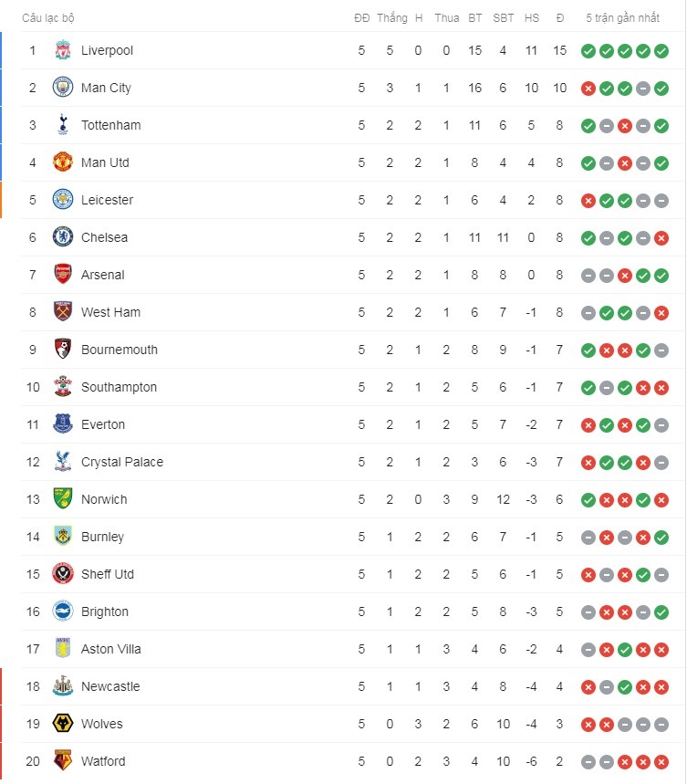Click the 'Câu lạc bộ' column header
This screenshot has width=687, height=784.
pos(48,18)
